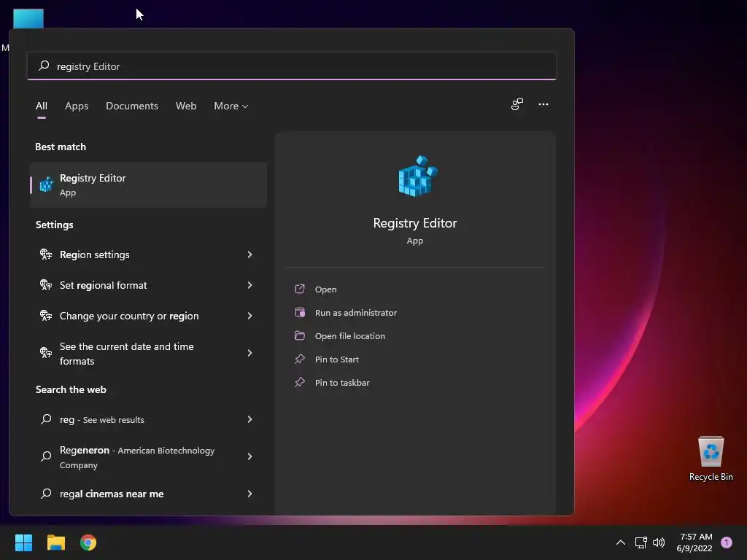Select the desktop icon at top-left
Screen dimensions: 747x560
tap(28, 18)
